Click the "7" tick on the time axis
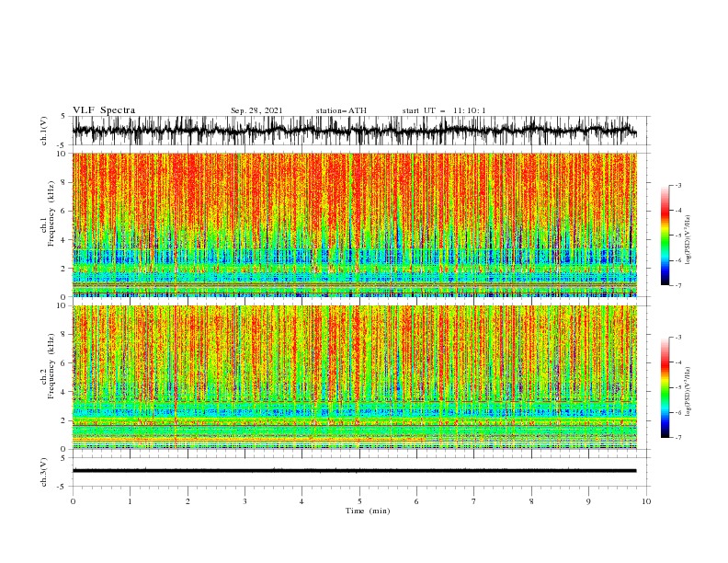The height and width of the screenshot is (563, 728). tap(474, 501)
